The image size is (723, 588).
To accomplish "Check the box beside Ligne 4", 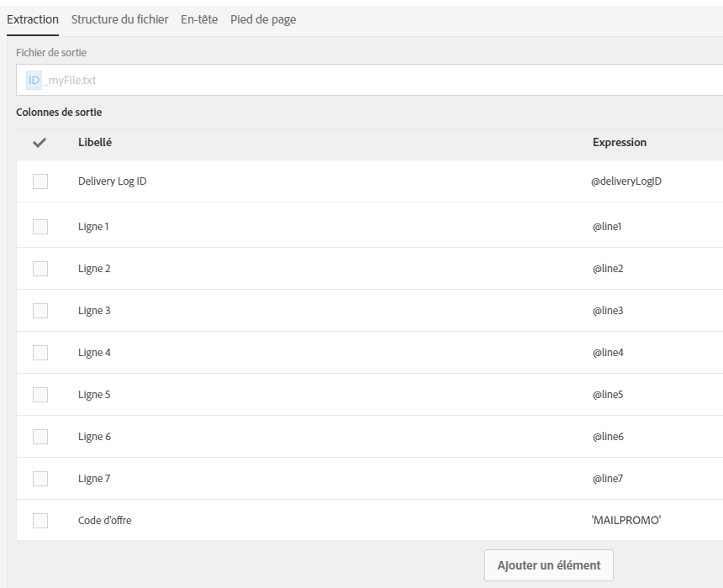I will tap(40, 353).
